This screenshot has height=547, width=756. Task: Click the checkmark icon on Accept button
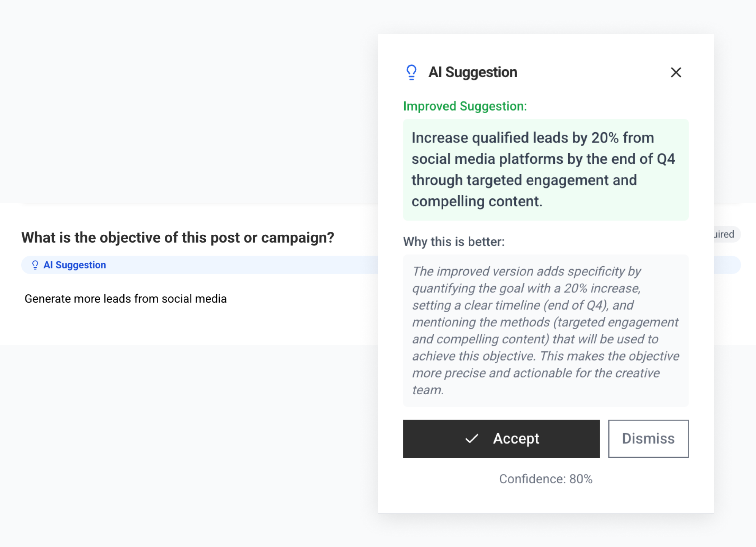(x=471, y=439)
